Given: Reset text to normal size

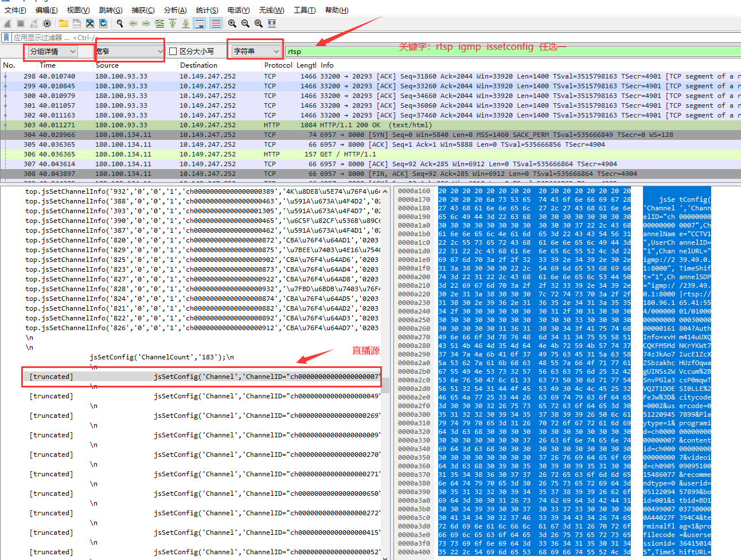Looking at the screenshot, I should [258, 24].
